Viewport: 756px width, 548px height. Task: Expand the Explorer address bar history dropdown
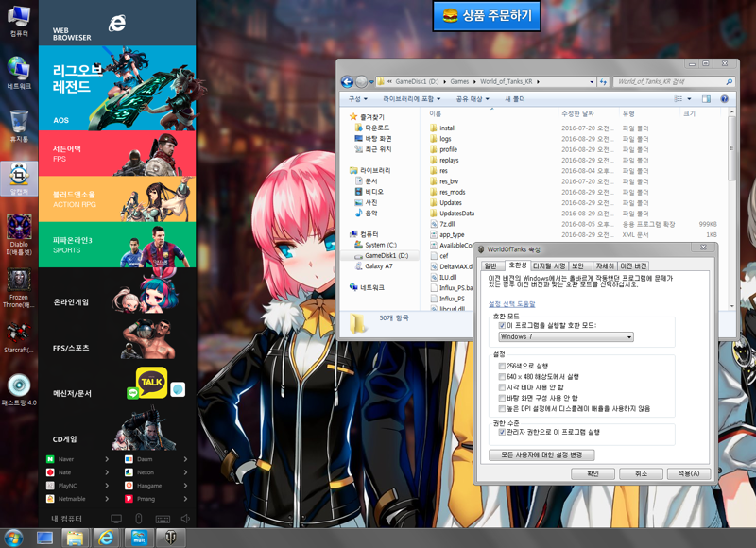pos(592,82)
